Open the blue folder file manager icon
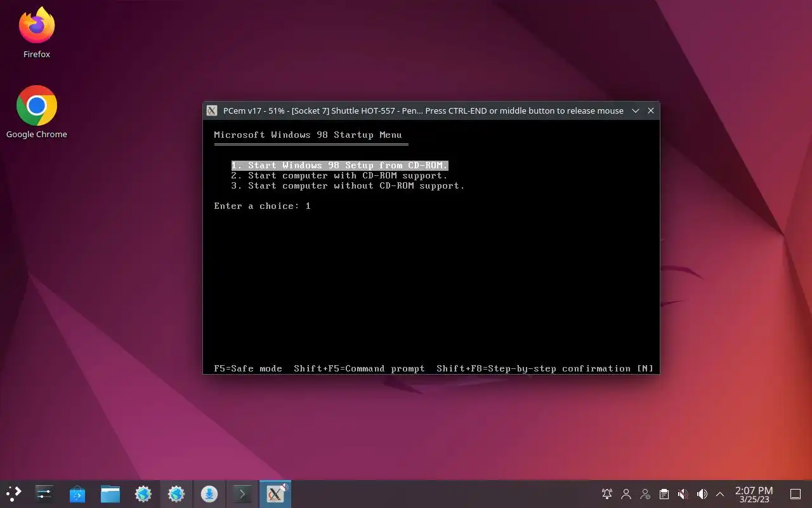This screenshot has width=812, height=508. (110, 493)
